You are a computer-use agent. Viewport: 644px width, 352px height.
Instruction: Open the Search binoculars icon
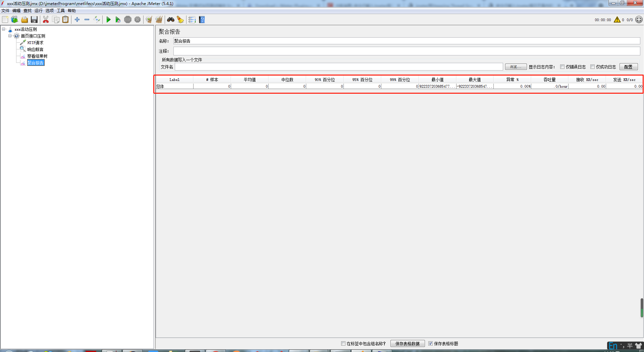[171, 20]
